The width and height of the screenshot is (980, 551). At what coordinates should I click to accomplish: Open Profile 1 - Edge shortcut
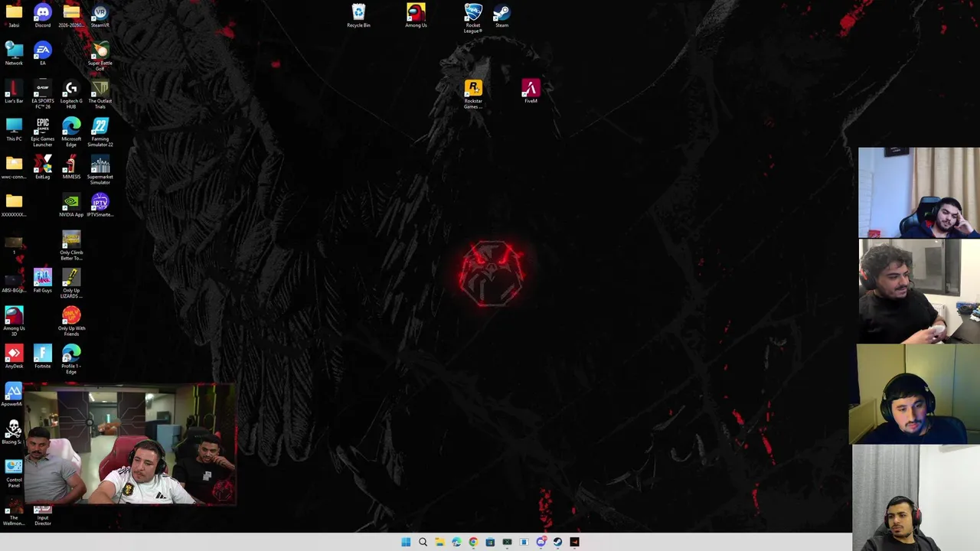71,359
